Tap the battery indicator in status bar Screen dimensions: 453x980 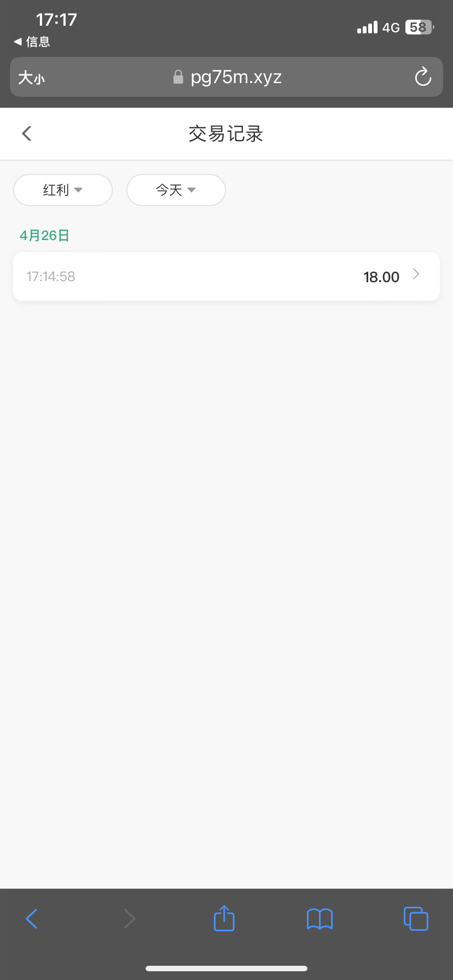(419, 27)
